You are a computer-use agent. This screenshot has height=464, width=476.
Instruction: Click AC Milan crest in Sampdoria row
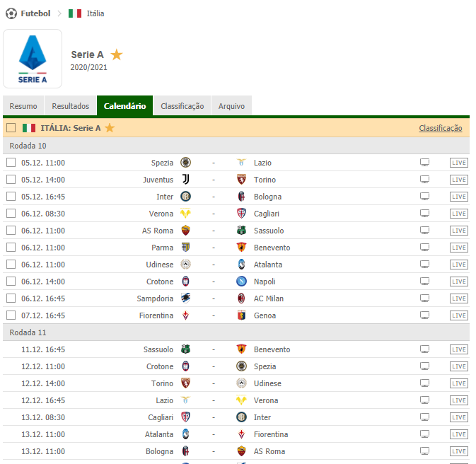pos(241,298)
